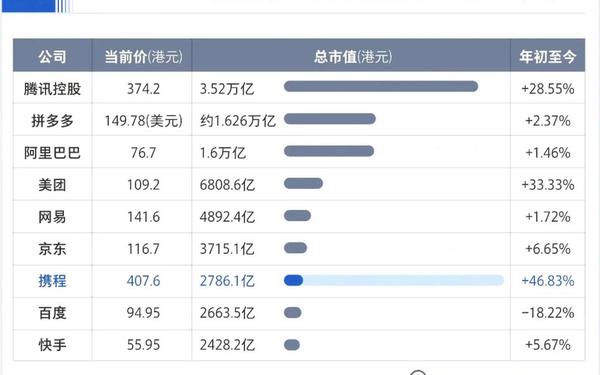
Task: Click the 京东 company name
Action: point(52,249)
